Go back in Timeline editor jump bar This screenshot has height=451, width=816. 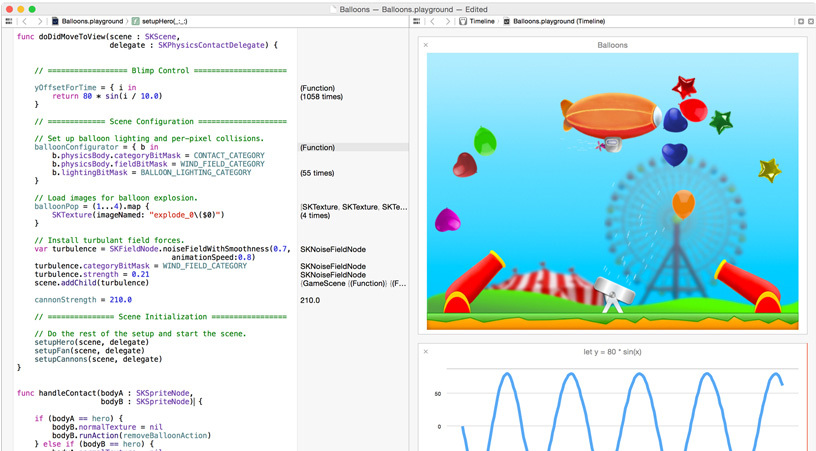point(432,21)
